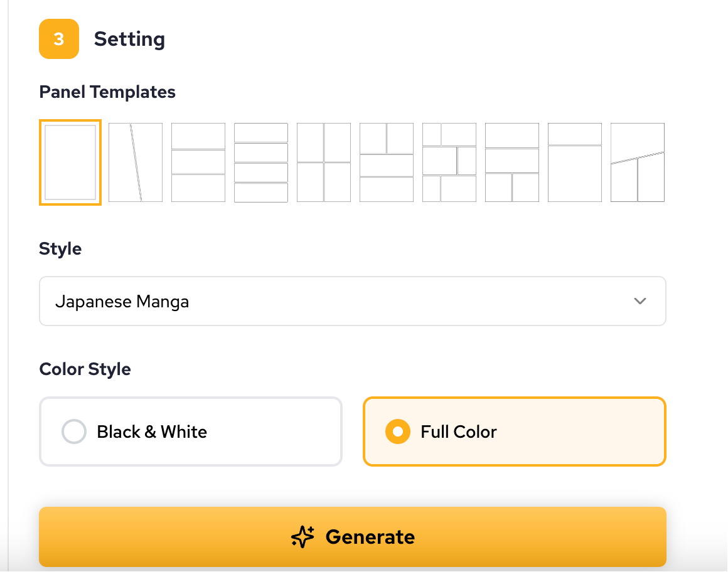
Task: Select the Full Color radio button
Action: [x=397, y=432]
